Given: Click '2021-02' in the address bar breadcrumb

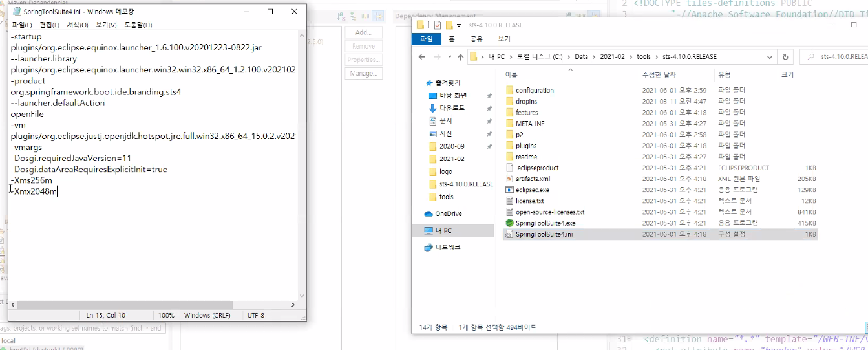Looking at the screenshot, I should click(x=612, y=57).
